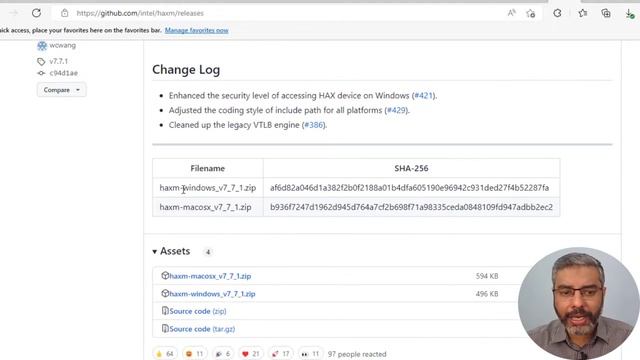Download haxm-macosx_v7_7_1.zip asset
This screenshot has width=640, height=360.
point(210,276)
